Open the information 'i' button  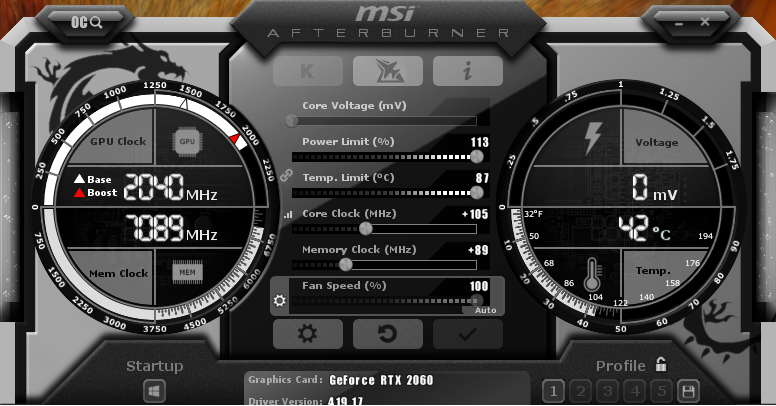(468, 71)
